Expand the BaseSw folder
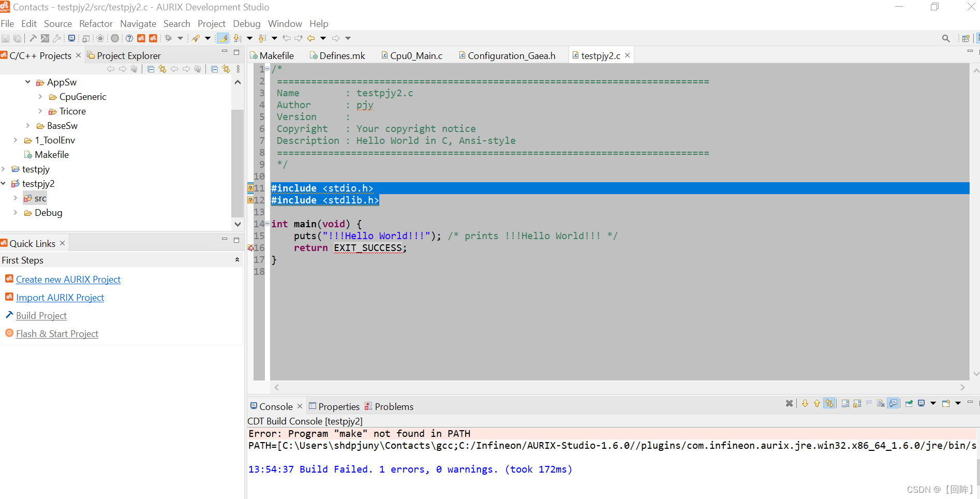This screenshot has width=980, height=499. (28, 125)
